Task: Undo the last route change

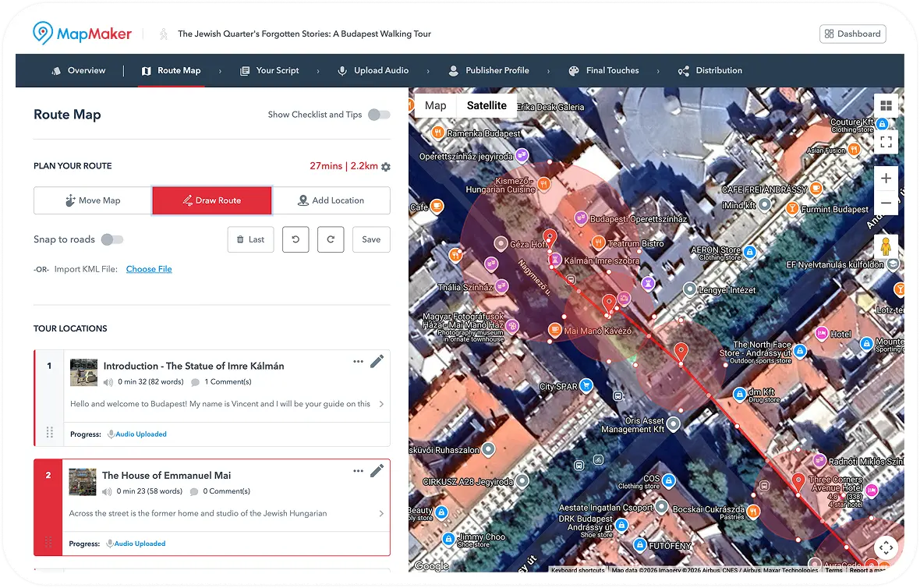Action: coord(295,239)
